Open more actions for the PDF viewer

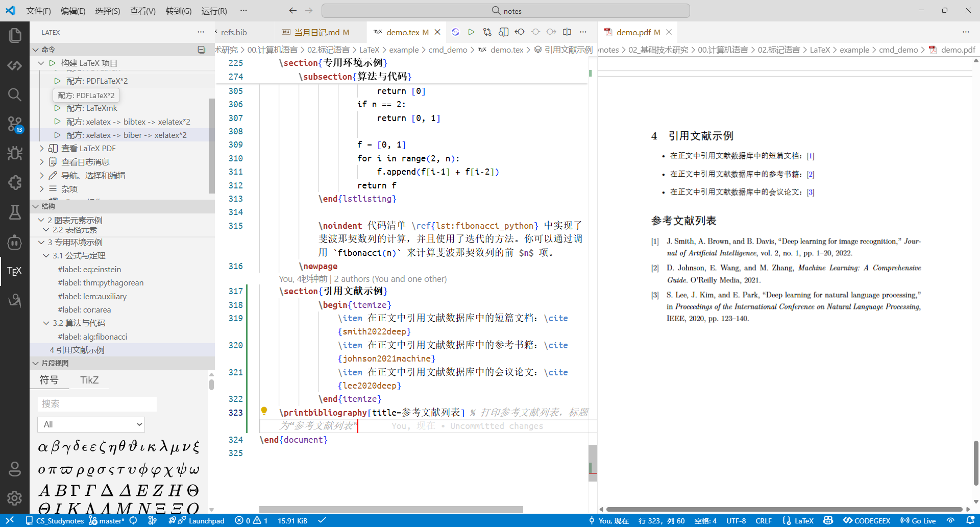(x=966, y=32)
